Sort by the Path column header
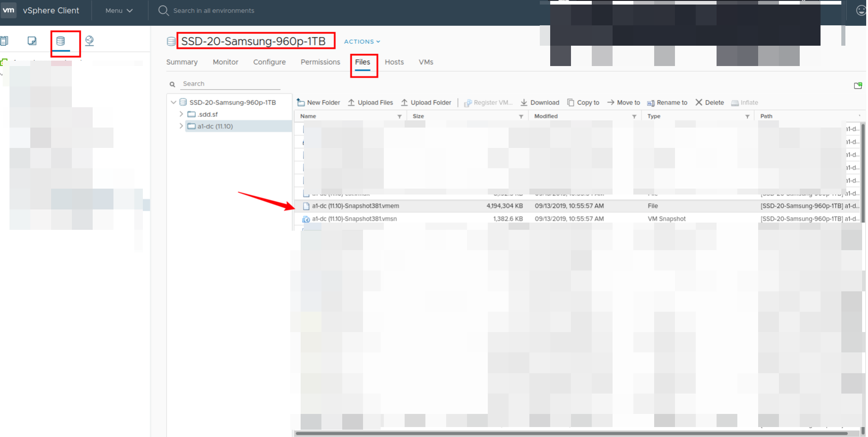 tap(766, 116)
